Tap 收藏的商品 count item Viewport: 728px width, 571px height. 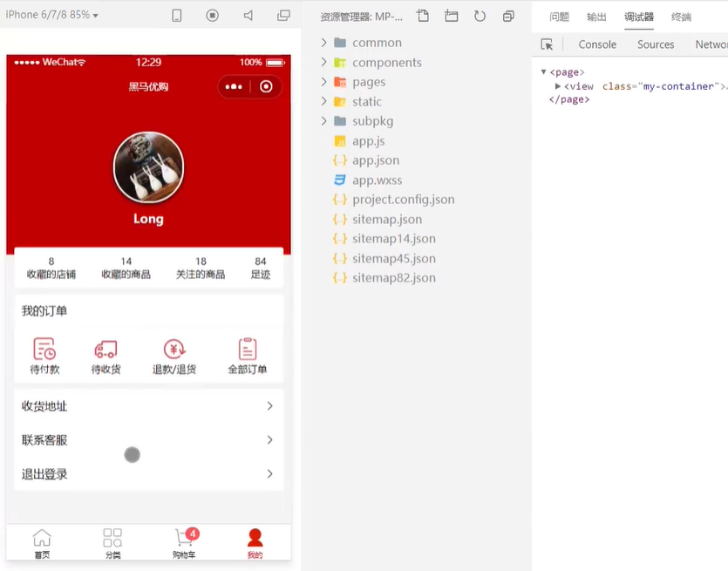coord(126,268)
